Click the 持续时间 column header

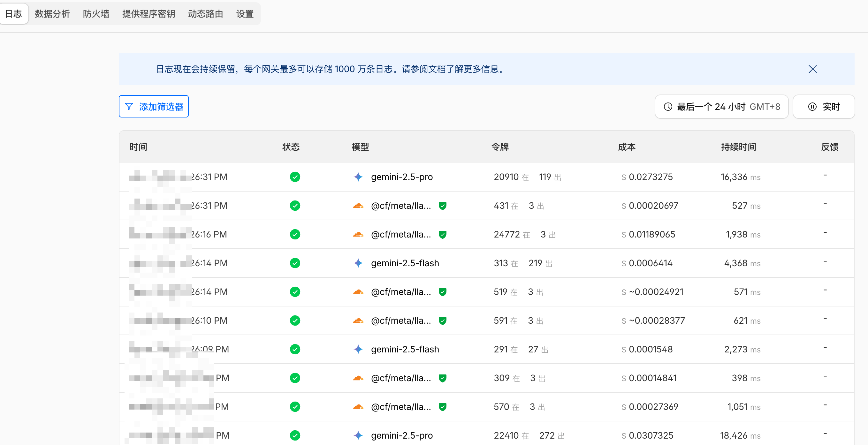738,147
